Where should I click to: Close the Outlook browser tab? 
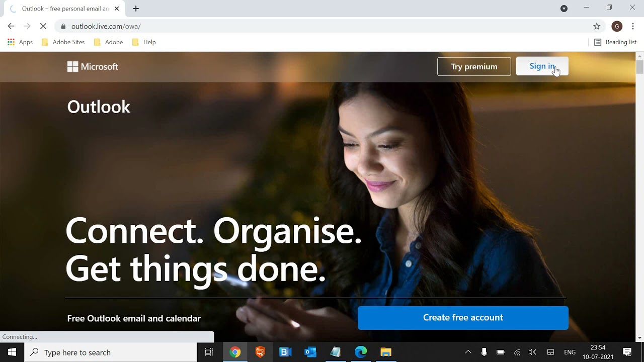point(117,9)
